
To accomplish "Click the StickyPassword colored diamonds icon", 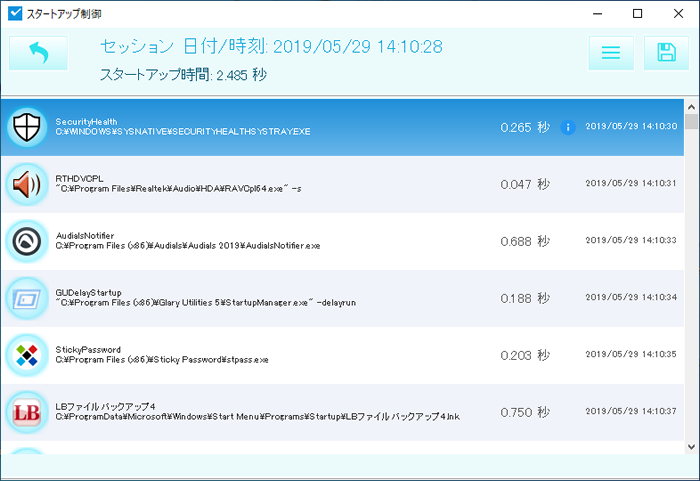I will click(x=27, y=356).
